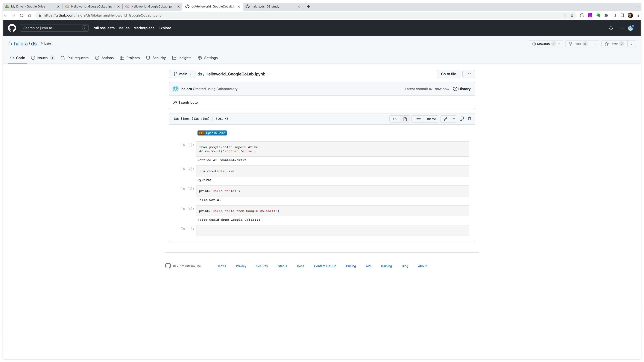
Task: Click the browser address bar URL
Action: (x=102, y=15)
